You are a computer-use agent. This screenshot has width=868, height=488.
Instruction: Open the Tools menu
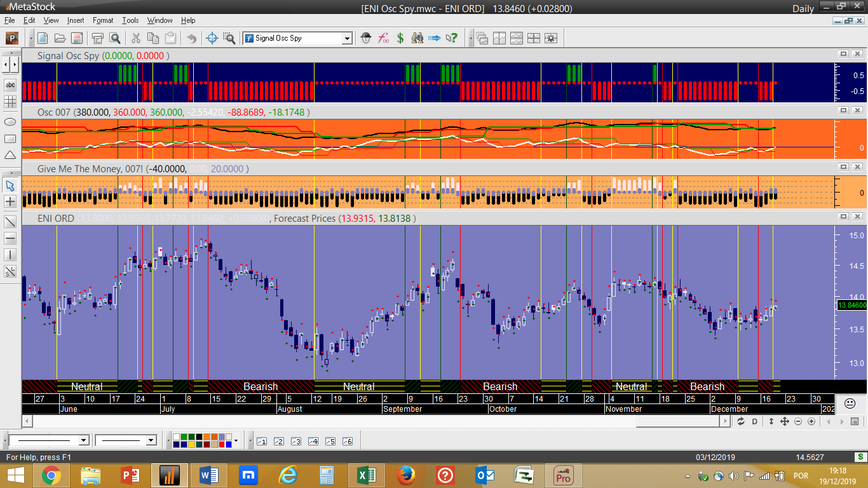point(130,20)
